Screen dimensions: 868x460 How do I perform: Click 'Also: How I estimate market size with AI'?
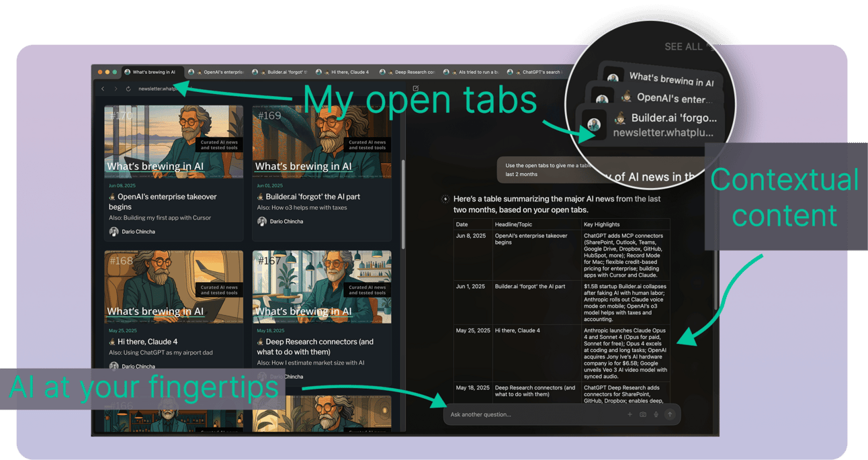pyautogui.click(x=311, y=363)
